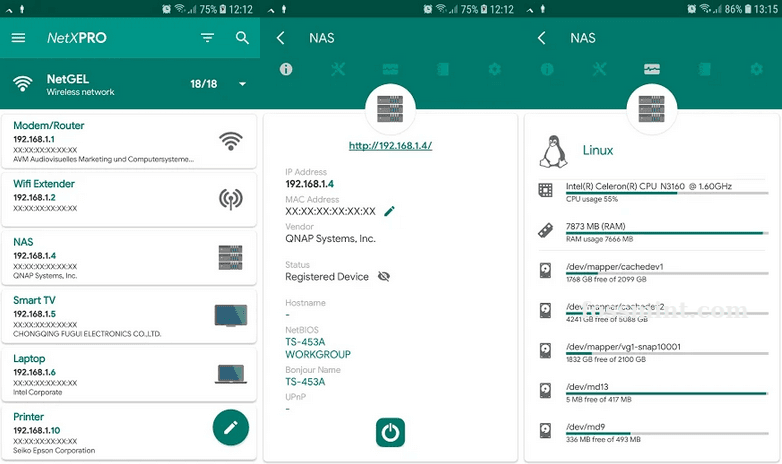Open the Smart TV device entry

129,316
